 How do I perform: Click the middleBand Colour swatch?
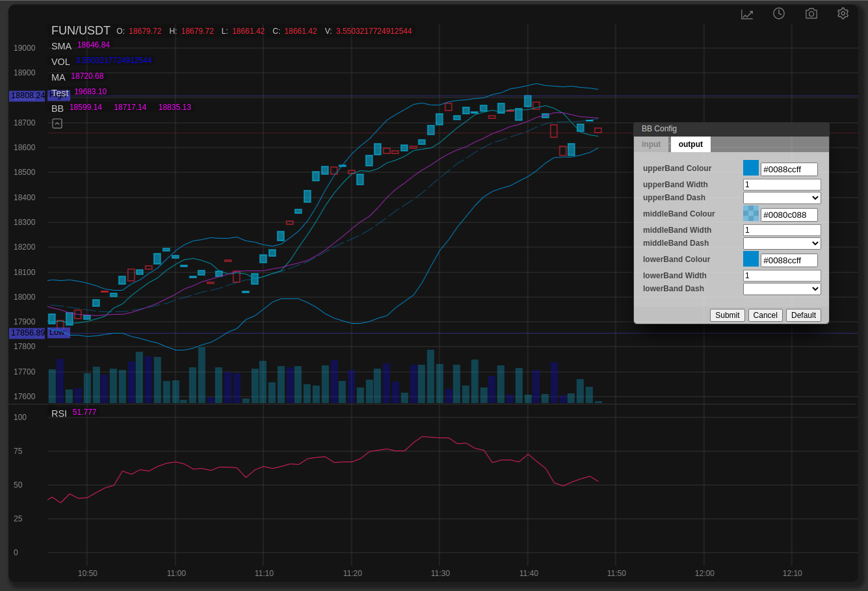[x=751, y=213]
